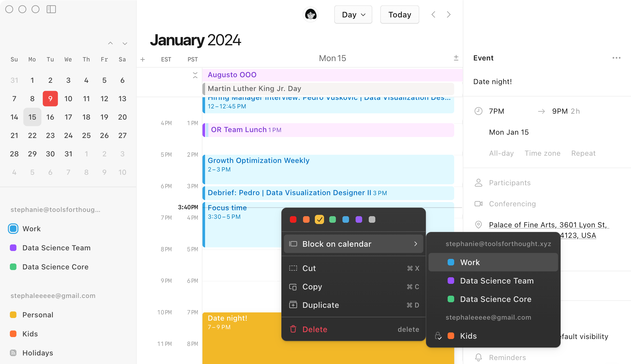Click the January 9 date in mini calendar
The image size is (631, 364).
click(50, 98)
